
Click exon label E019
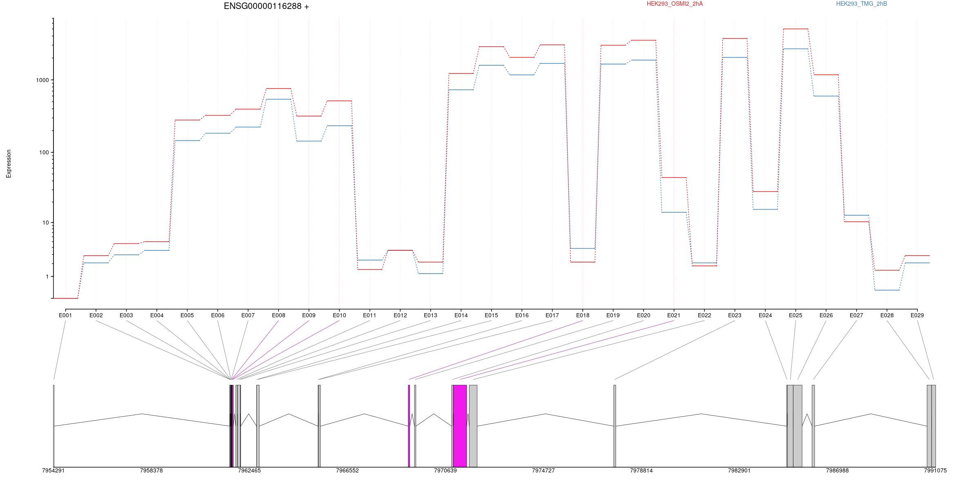click(613, 315)
